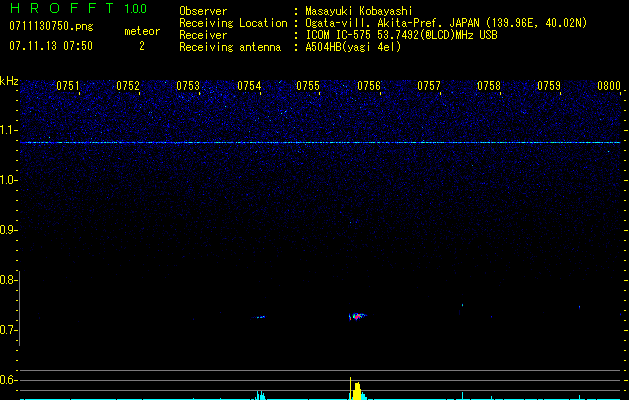Image resolution: width=629 pixels, height=400 pixels.
Task: Click the 0752 time axis label
Action: point(128,86)
